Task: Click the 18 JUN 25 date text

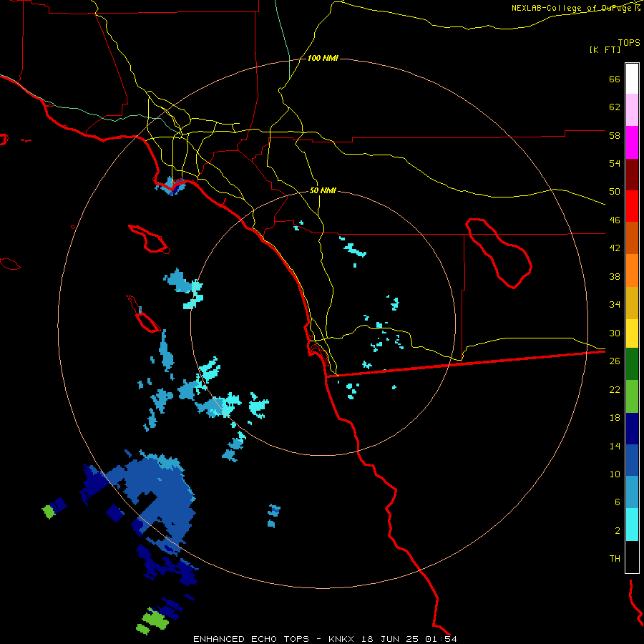Action: point(389,639)
